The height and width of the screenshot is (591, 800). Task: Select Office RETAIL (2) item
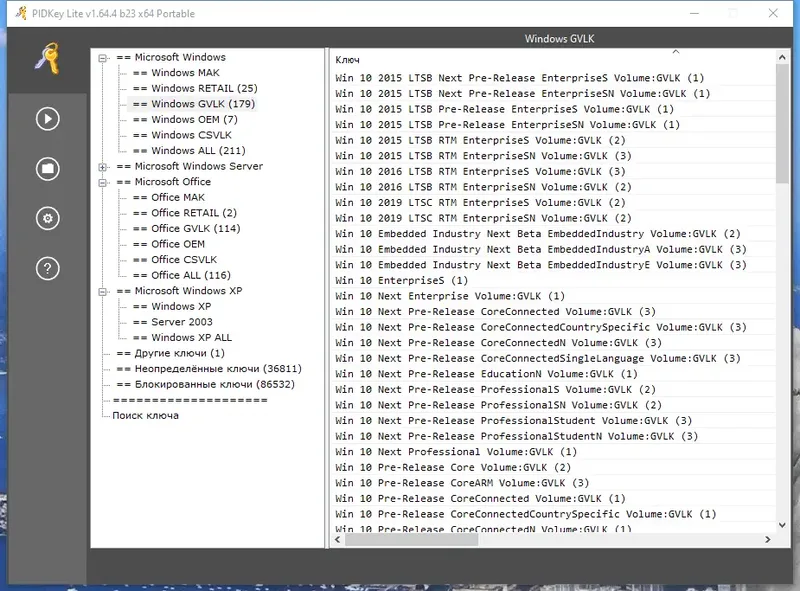point(185,213)
